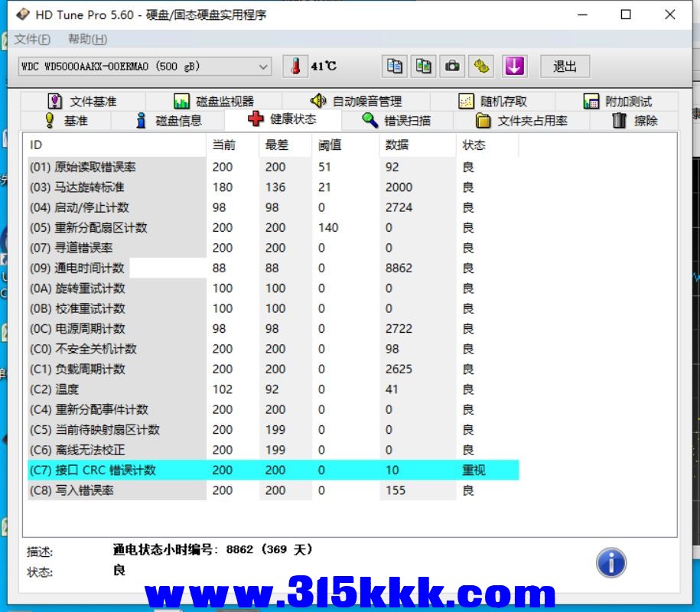
Task: Click the thermometer temperature icon
Action: 295,67
